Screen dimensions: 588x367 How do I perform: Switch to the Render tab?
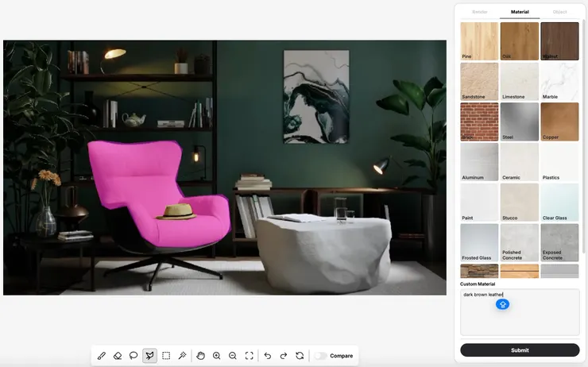[480, 12]
